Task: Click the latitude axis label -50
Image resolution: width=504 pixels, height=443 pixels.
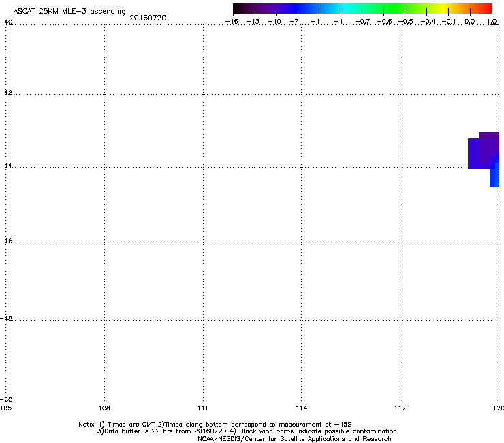Action: pyautogui.click(x=6, y=399)
